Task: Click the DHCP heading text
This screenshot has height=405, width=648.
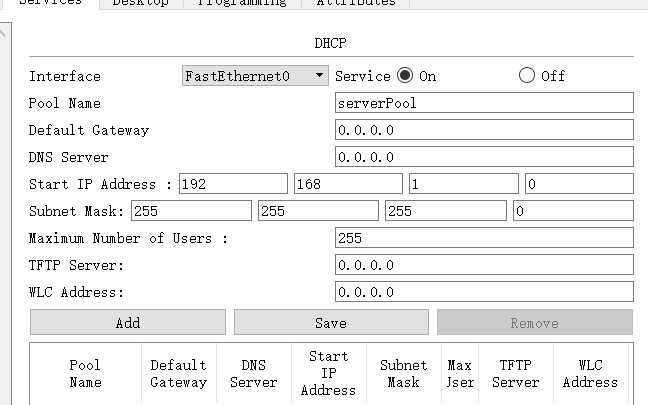Action: pyautogui.click(x=330, y=43)
